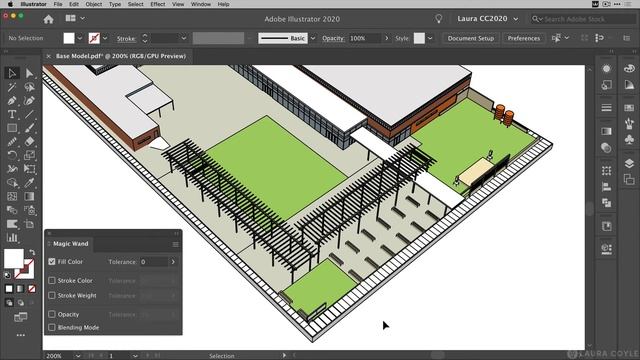Select the Rotate tool
Image resolution: width=640 pixels, height=360 pixels.
tap(12, 156)
